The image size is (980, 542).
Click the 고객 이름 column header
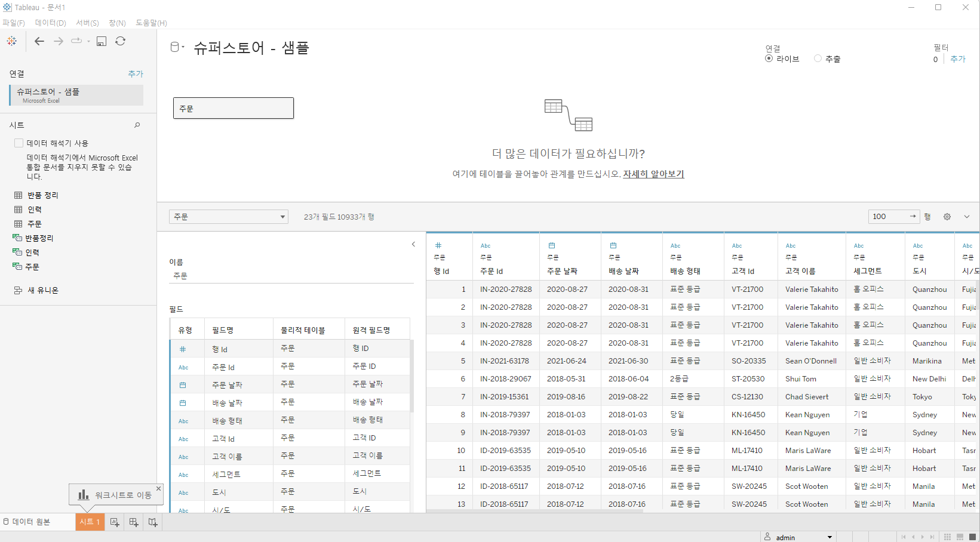812,258
